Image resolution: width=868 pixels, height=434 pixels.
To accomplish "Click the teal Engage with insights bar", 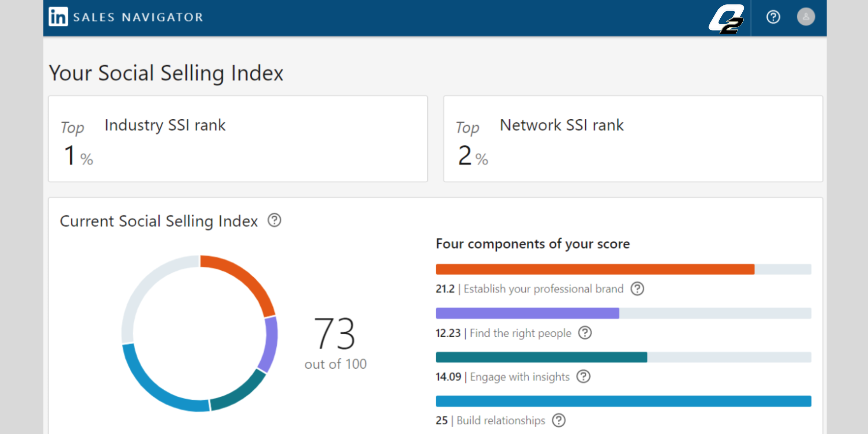I will click(542, 357).
